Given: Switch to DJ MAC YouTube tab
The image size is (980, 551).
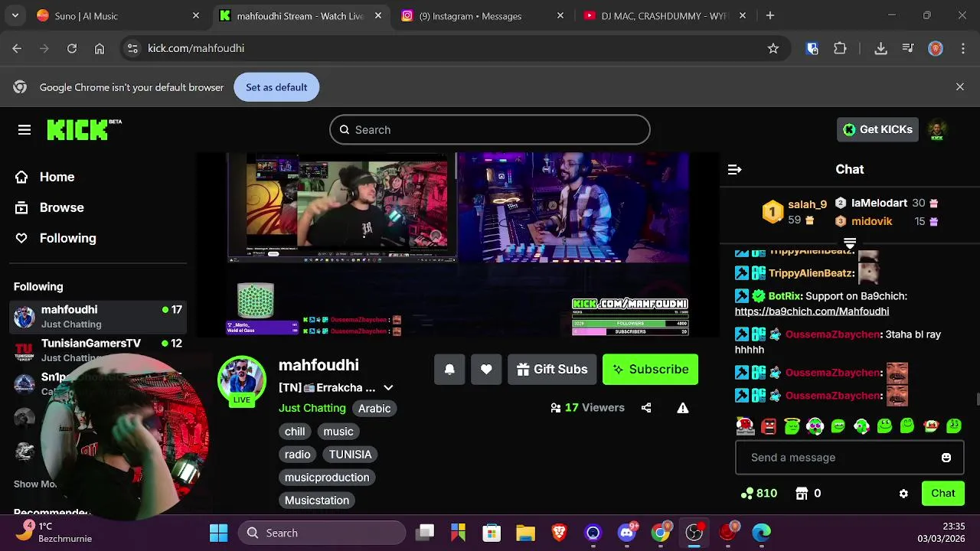Looking at the screenshot, I should pyautogui.click(x=665, y=15).
